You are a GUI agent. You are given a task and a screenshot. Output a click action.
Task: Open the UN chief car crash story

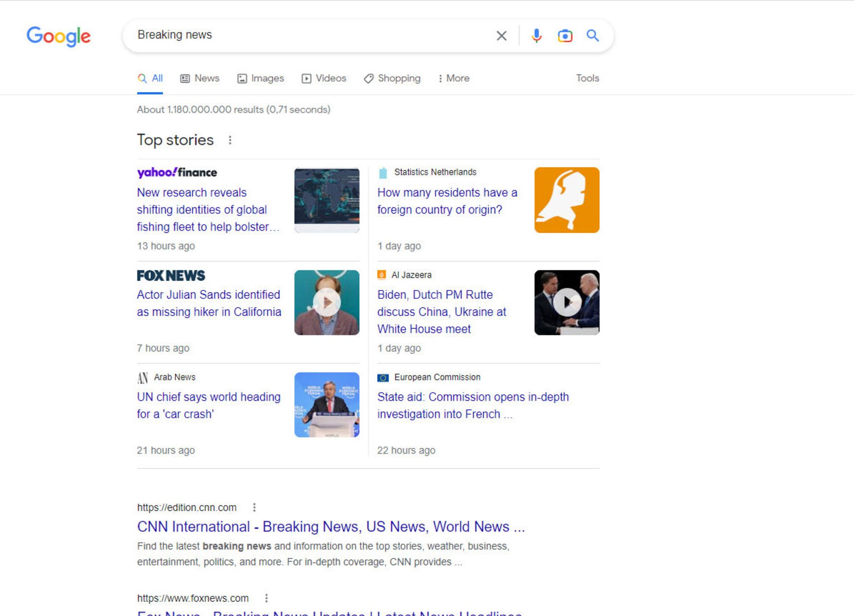pos(209,405)
